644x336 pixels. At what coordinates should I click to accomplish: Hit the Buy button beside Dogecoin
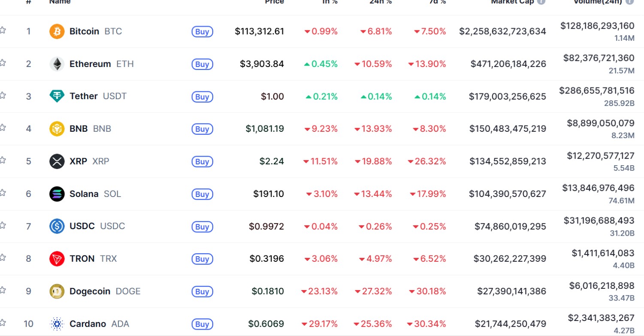point(202,292)
